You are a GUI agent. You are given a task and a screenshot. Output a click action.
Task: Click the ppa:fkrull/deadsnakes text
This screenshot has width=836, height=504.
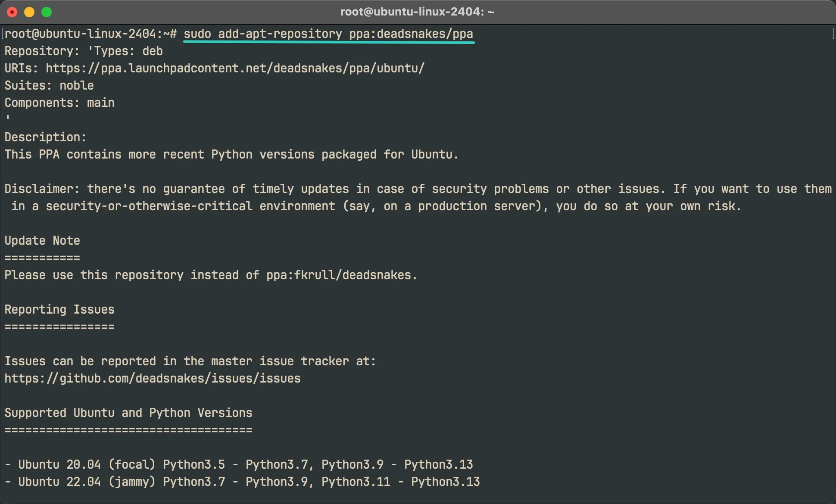point(339,275)
